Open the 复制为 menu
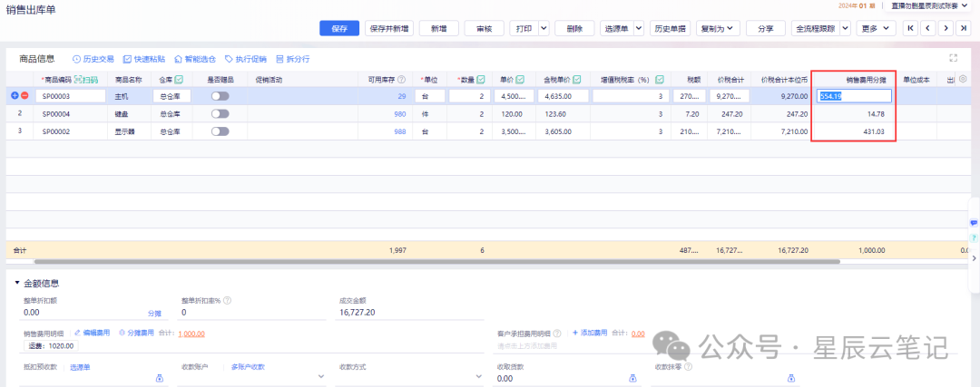The image size is (980, 387). [719, 28]
